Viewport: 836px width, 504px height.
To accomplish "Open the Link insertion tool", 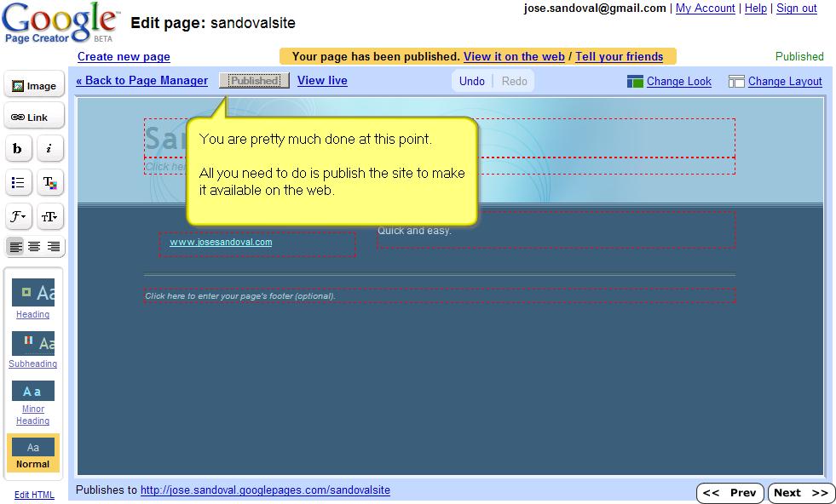I will point(34,116).
